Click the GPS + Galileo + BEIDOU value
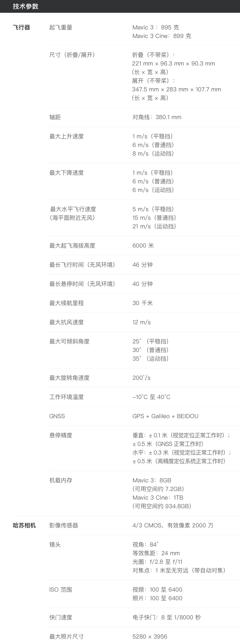The width and height of the screenshot is (240, 644). coord(165,416)
